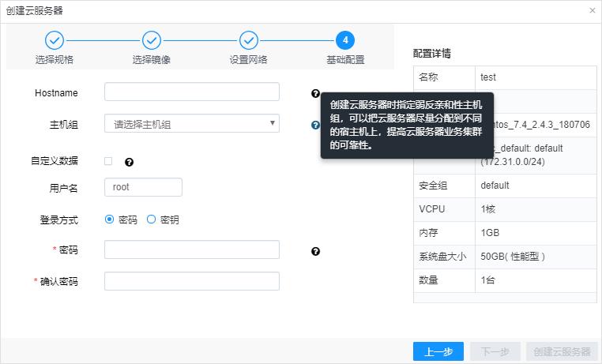Click the 主机组 help question icon
Image resolution: width=602 pixels, height=364 pixels.
(x=315, y=125)
